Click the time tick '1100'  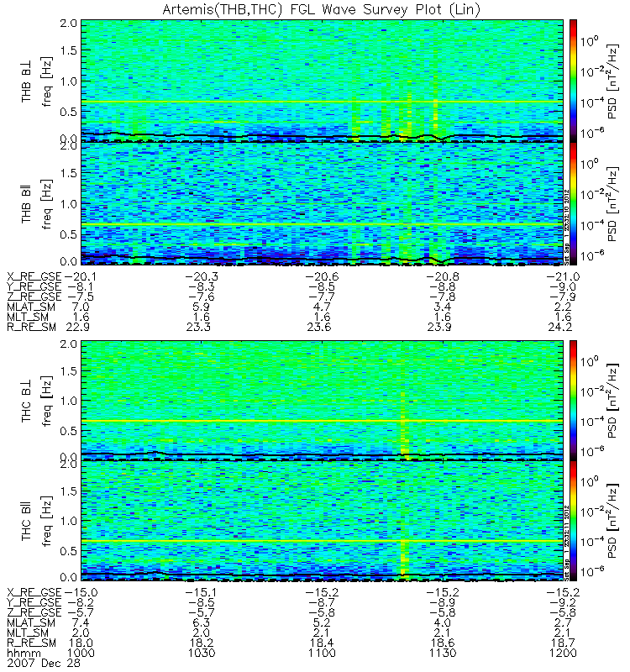(x=322, y=654)
